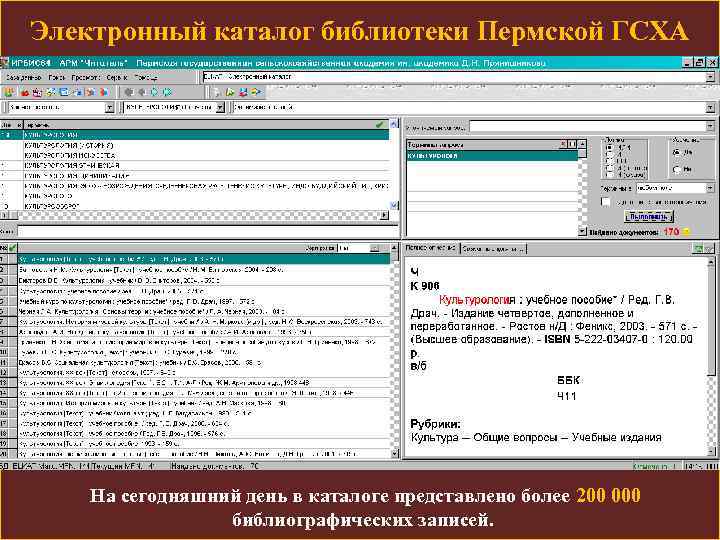Select the fourth Логика option И (в поле)
720x540 pixels.
coord(610,168)
